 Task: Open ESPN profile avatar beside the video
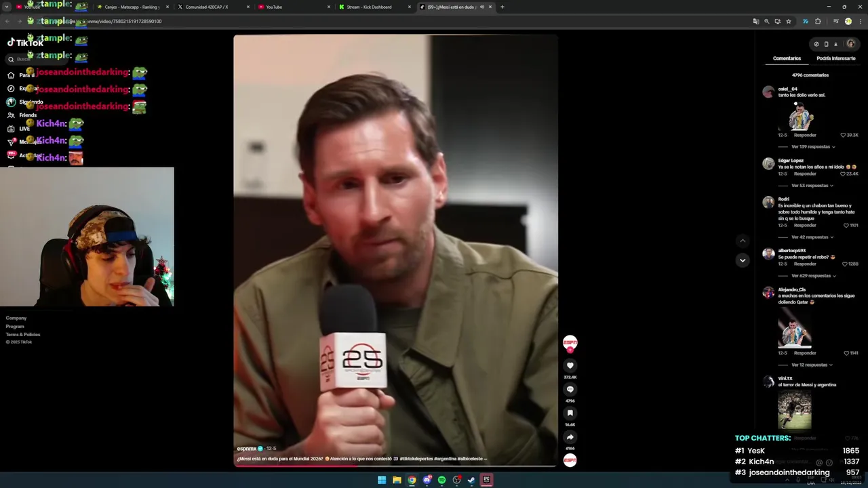[570, 342]
